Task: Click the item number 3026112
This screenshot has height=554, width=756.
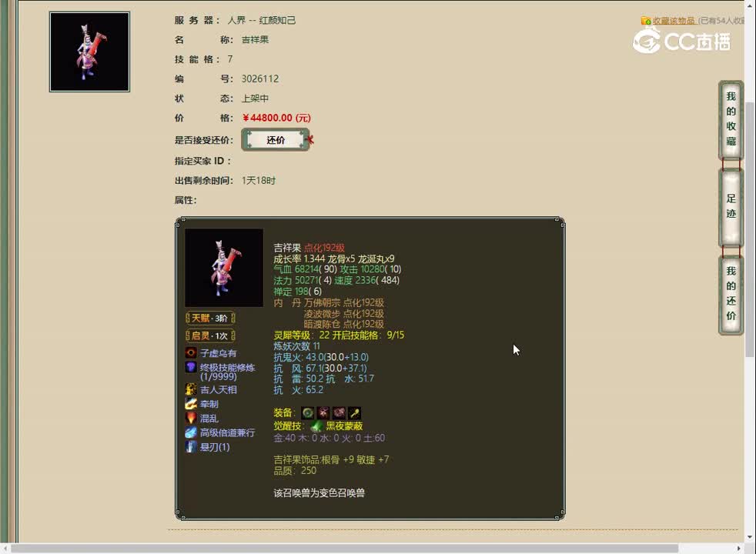Action: [260, 78]
